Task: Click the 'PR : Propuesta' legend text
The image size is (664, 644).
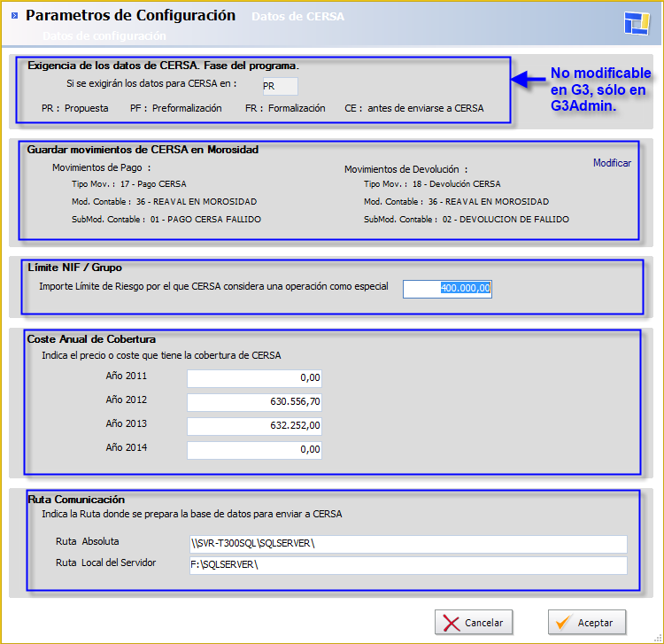Action: (75, 108)
